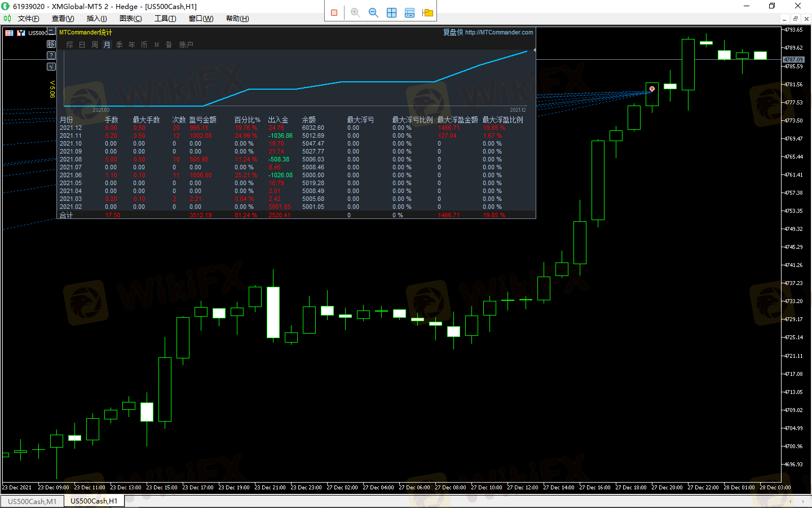Open the 图表(C) chart menu
This screenshot has height=508, width=812.
[x=130, y=19]
